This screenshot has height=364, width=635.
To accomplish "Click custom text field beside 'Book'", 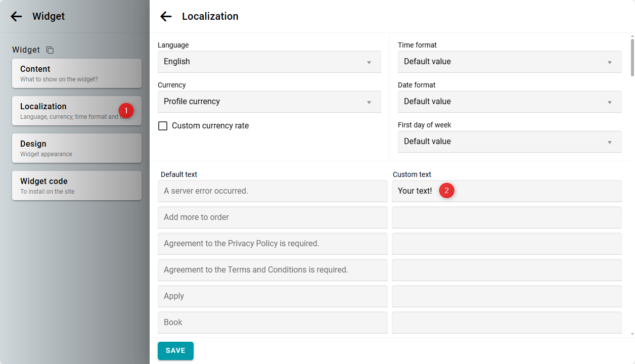I will tap(506, 323).
